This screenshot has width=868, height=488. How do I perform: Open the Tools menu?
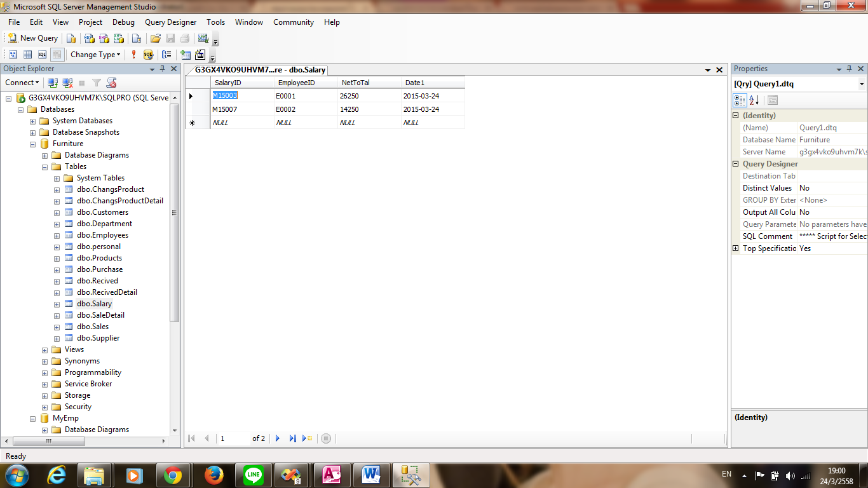click(x=216, y=22)
